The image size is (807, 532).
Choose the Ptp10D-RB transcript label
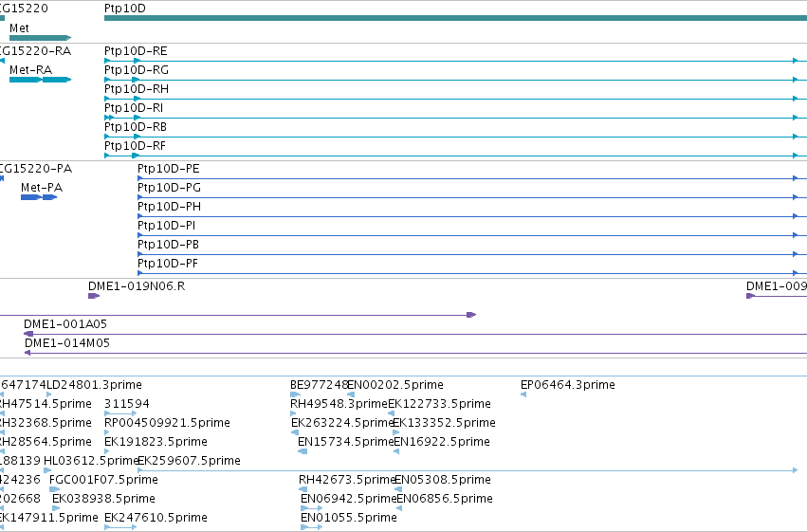coord(136,127)
